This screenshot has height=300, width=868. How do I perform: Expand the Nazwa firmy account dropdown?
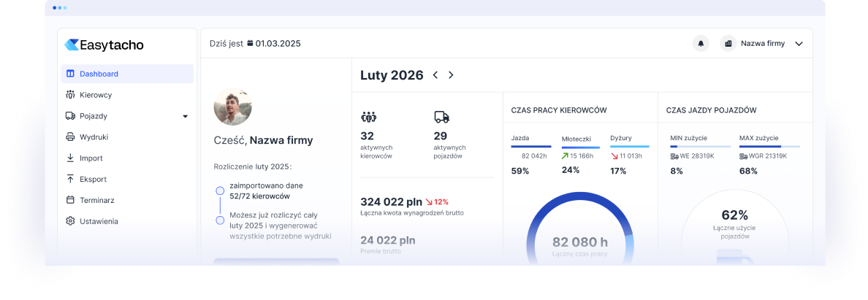point(799,44)
